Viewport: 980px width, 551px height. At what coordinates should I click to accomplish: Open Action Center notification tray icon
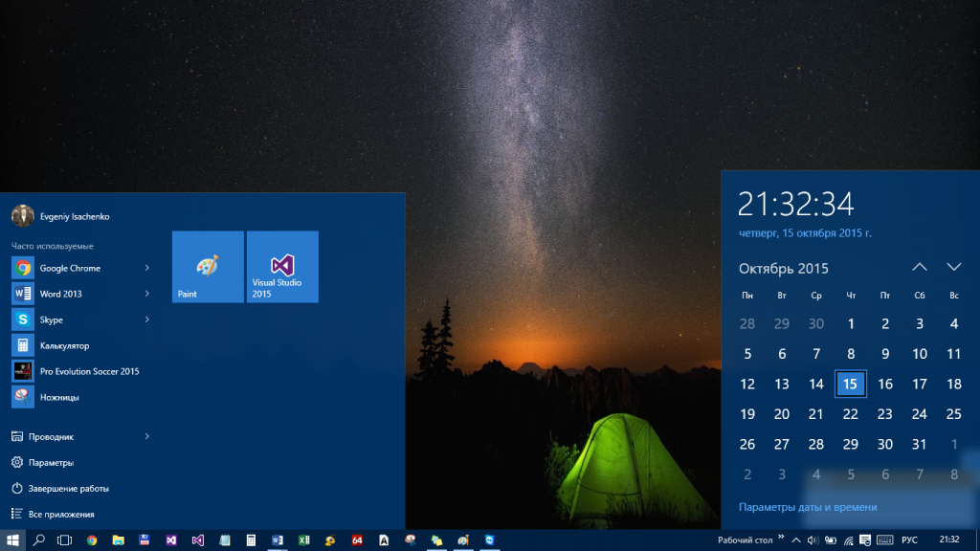click(x=865, y=540)
